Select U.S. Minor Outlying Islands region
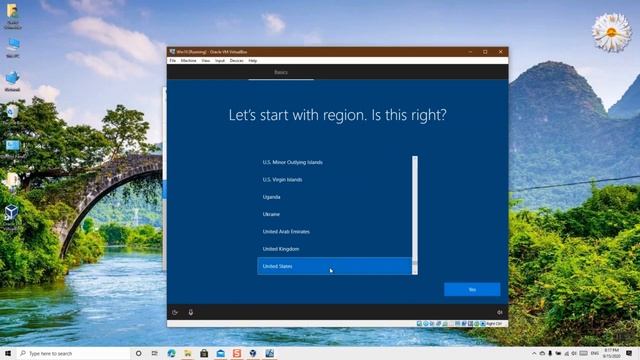The width and height of the screenshot is (640, 360). coord(335,162)
